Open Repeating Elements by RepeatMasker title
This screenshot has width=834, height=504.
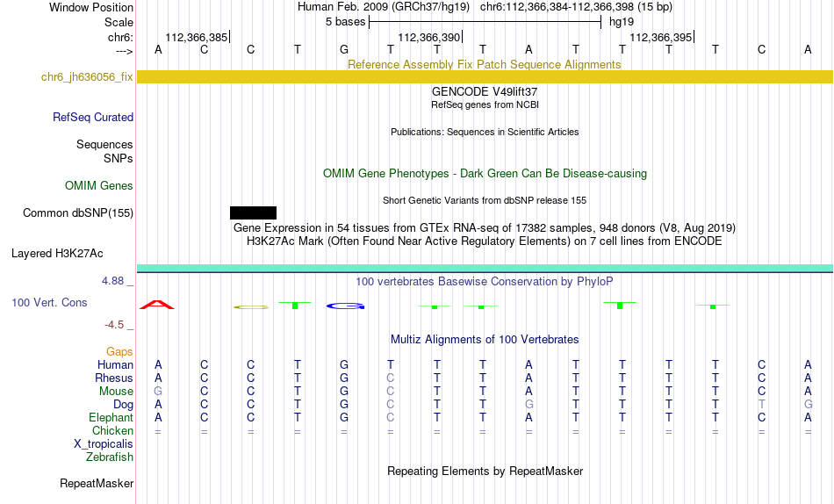pyautogui.click(x=485, y=472)
